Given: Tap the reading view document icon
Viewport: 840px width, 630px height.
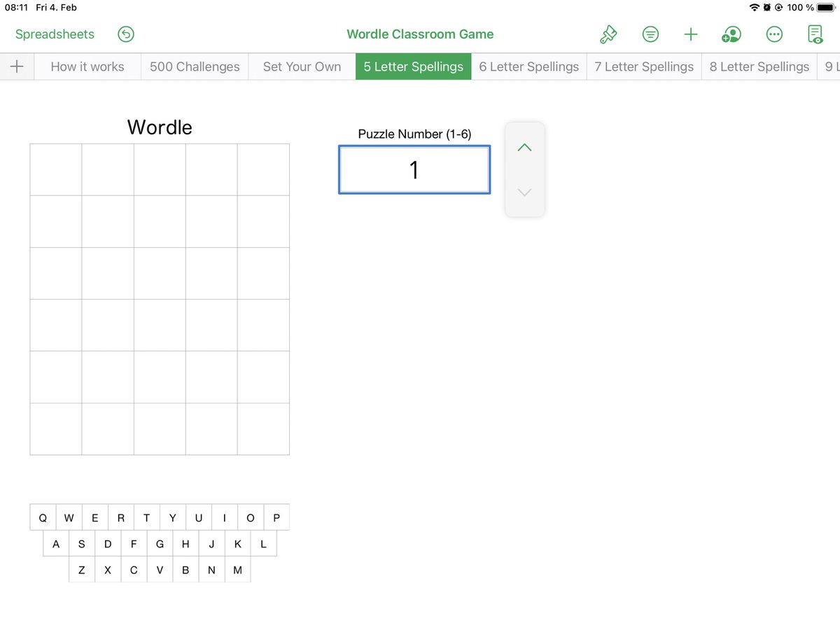Looking at the screenshot, I should [815, 34].
